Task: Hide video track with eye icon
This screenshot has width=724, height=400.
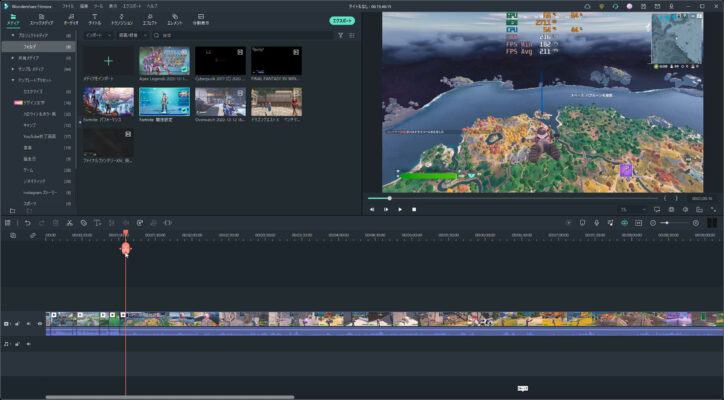Action: pos(40,324)
